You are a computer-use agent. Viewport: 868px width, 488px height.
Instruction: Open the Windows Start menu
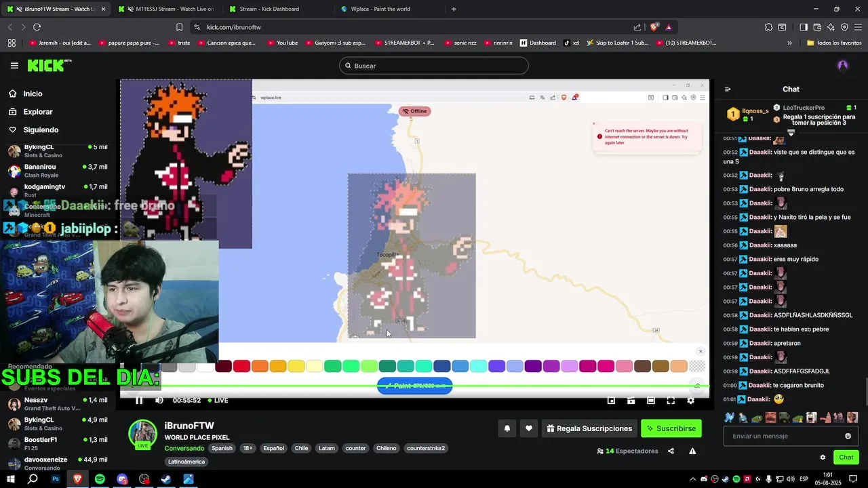point(11,479)
